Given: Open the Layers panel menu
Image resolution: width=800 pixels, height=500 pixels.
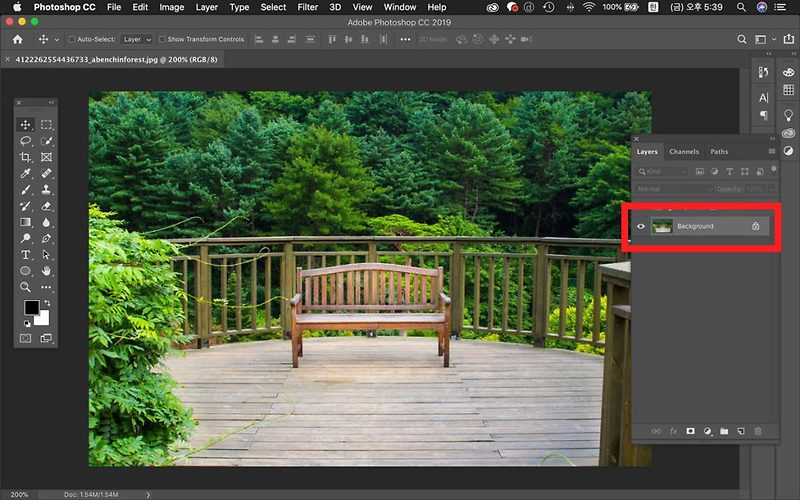Looking at the screenshot, I should (x=771, y=152).
